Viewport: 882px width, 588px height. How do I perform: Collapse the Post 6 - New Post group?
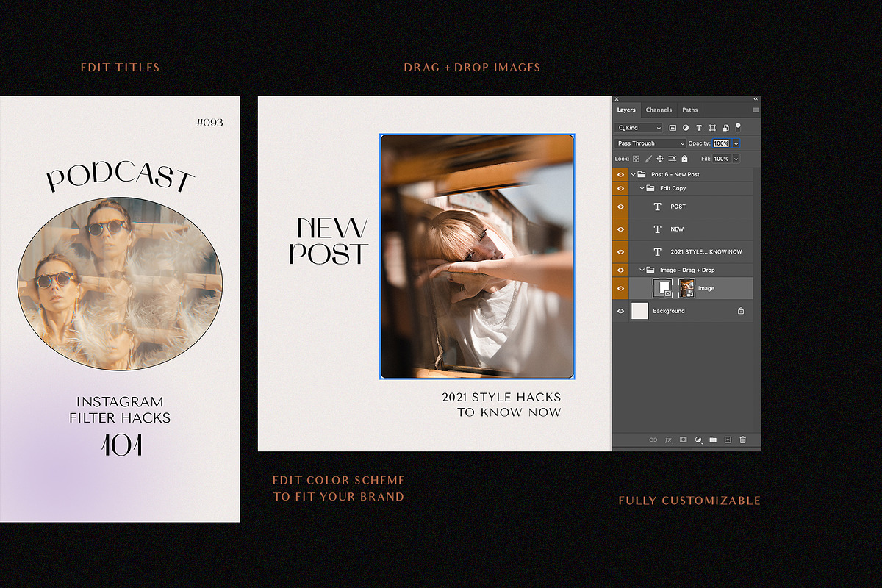(x=634, y=174)
